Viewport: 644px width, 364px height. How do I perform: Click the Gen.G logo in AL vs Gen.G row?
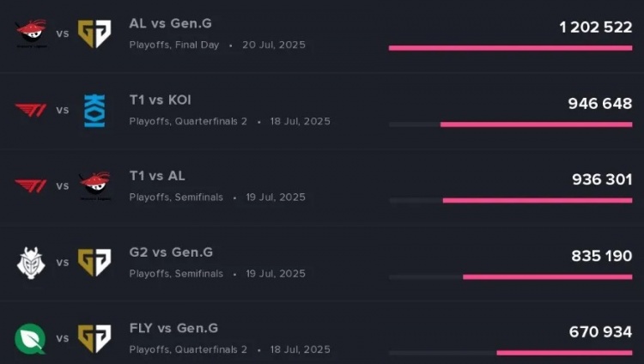(94, 33)
